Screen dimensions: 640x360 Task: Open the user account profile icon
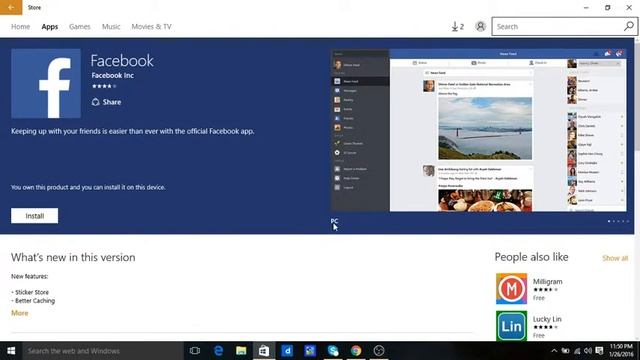click(x=480, y=27)
